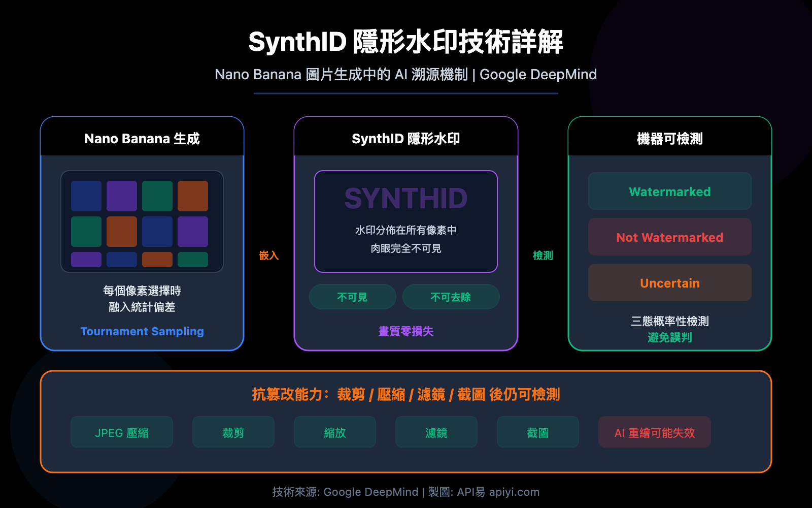Click the Tournament Sampling link
The image size is (812, 508).
tap(142, 331)
